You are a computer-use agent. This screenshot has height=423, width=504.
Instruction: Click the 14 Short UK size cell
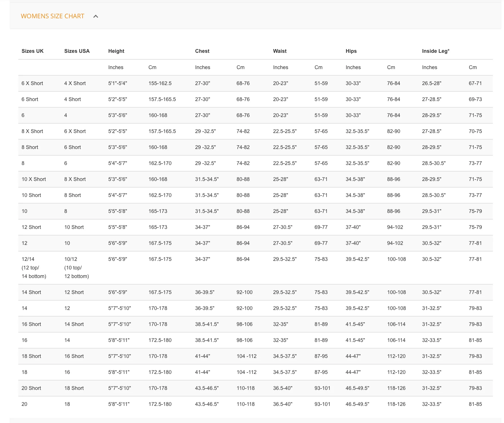(x=31, y=292)
